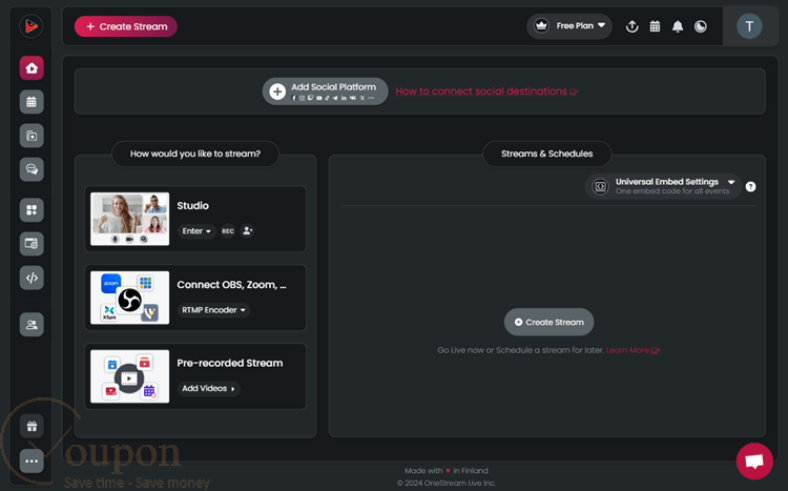Select the Streams & Schedules tab
Viewport: 788px width, 491px height.
(547, 154)
